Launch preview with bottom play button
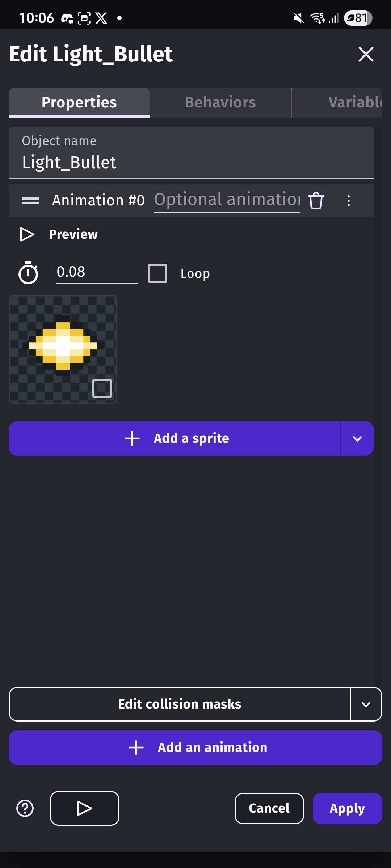 [x=85, y=808]
